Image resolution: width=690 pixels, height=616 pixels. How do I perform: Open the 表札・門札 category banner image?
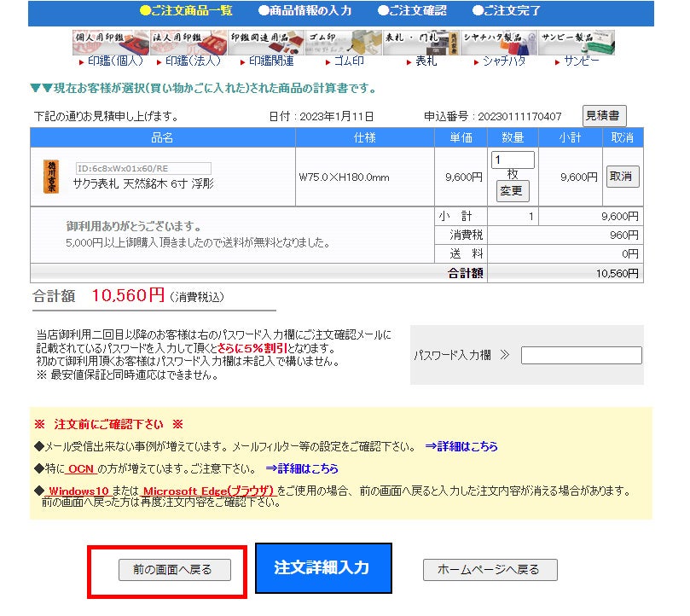(421, 43)
